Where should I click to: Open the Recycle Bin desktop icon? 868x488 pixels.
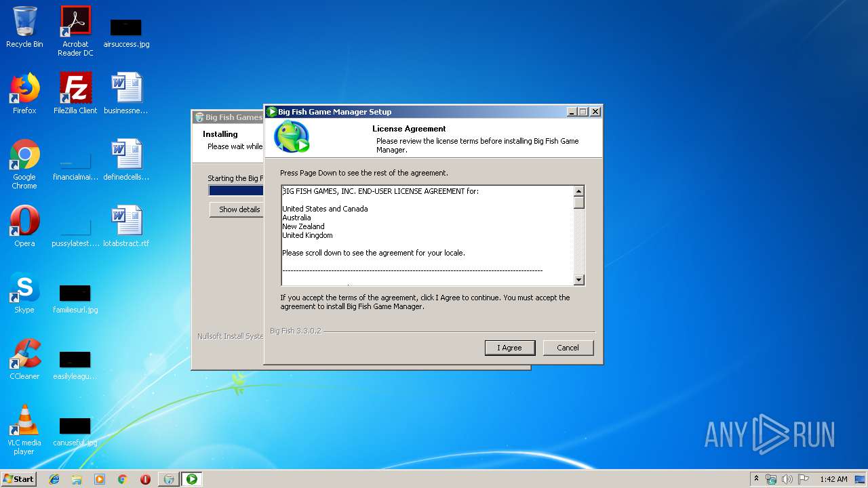24,28
